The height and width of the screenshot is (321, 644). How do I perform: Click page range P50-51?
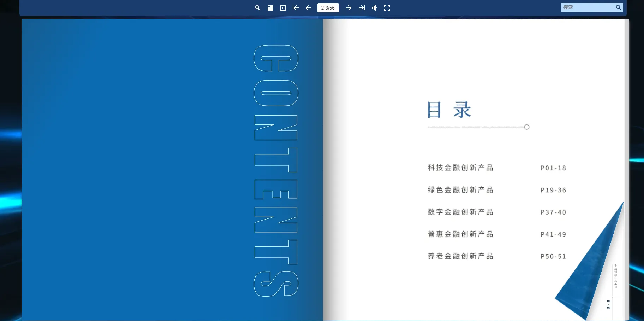tap(553, 257)
